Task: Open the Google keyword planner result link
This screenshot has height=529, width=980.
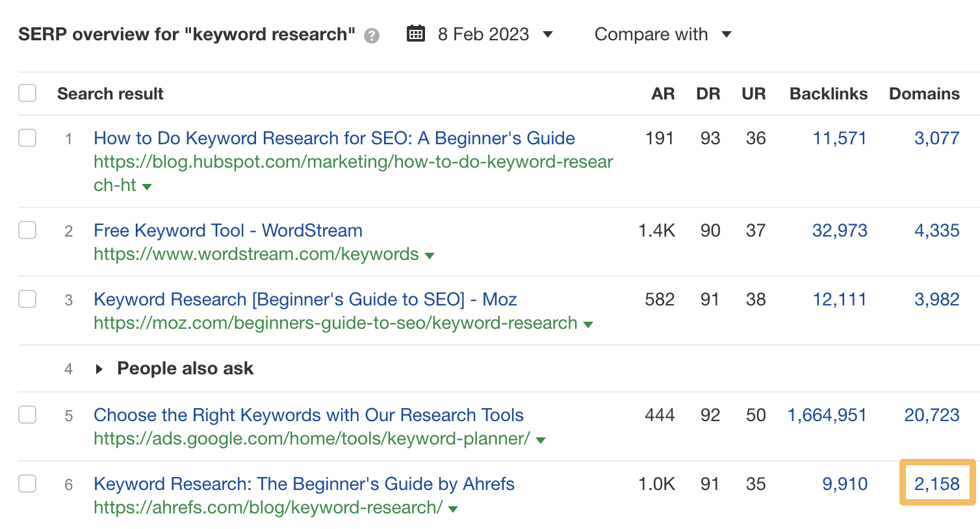Action: [308, 415]
